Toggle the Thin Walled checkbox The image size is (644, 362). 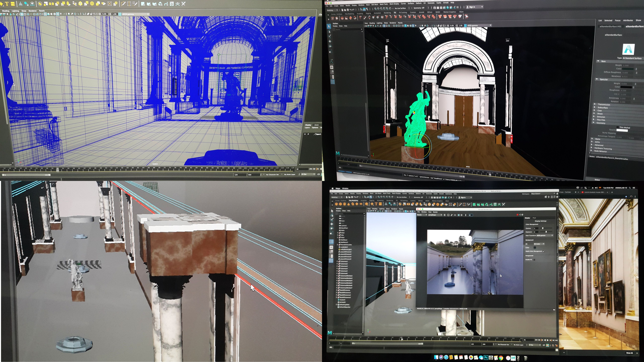pyautogui.click(x=617, y=127)
